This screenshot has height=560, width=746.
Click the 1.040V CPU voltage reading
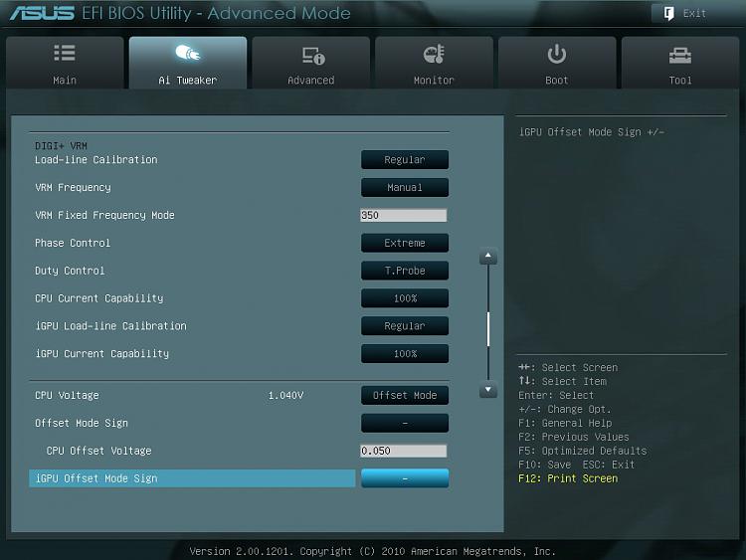pyautogui.click(x=285, y=395)
